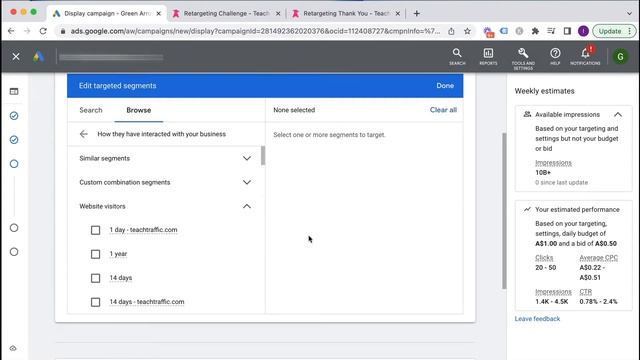The height and width of the screenshot is (360, 640).
Task: Click the share icon in address bar
Action: pyautogui.click(x=451, y=31)
